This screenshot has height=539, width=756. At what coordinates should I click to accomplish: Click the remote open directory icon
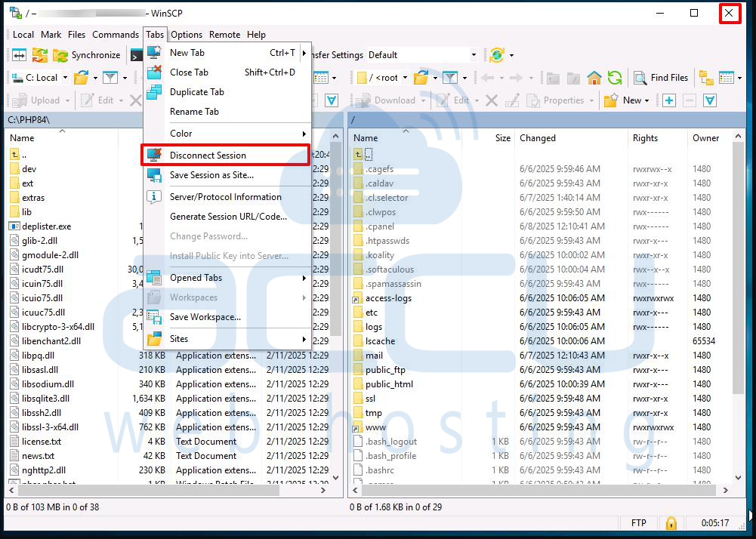coord(421,78)
